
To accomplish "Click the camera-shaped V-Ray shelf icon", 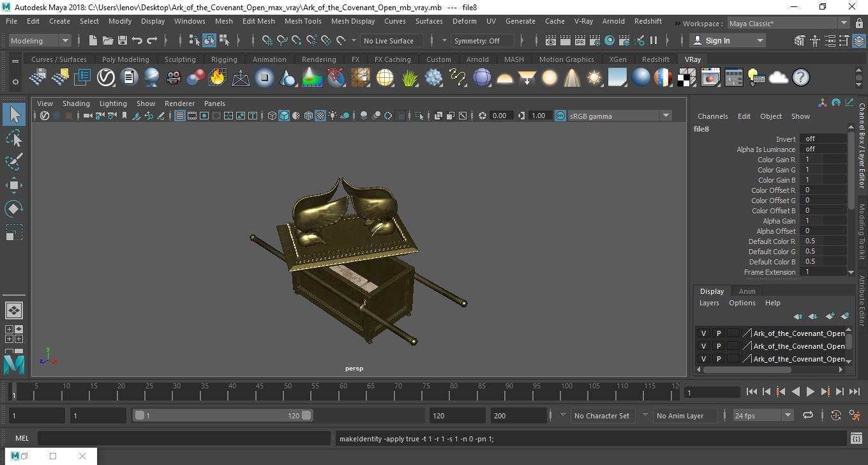I will pyautogui.click(x=174, y=78).
